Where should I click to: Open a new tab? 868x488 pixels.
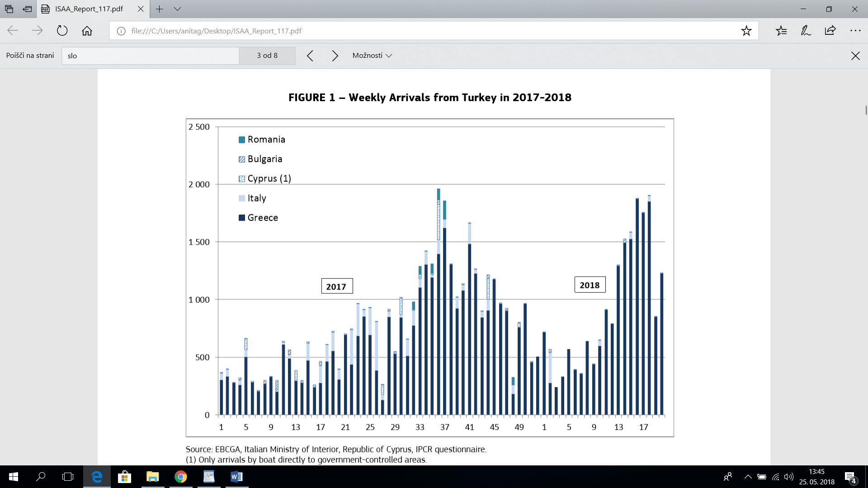[x=159, y=9]
